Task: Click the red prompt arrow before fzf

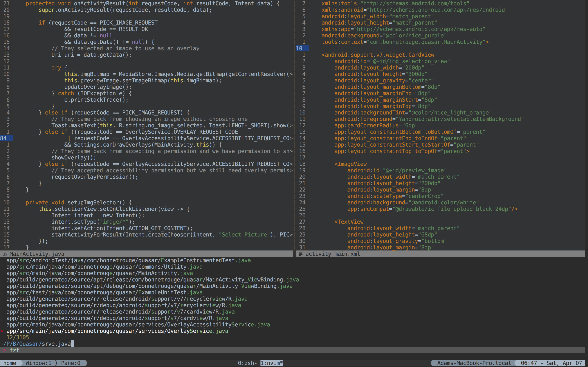Action: (x=5, y=350)
